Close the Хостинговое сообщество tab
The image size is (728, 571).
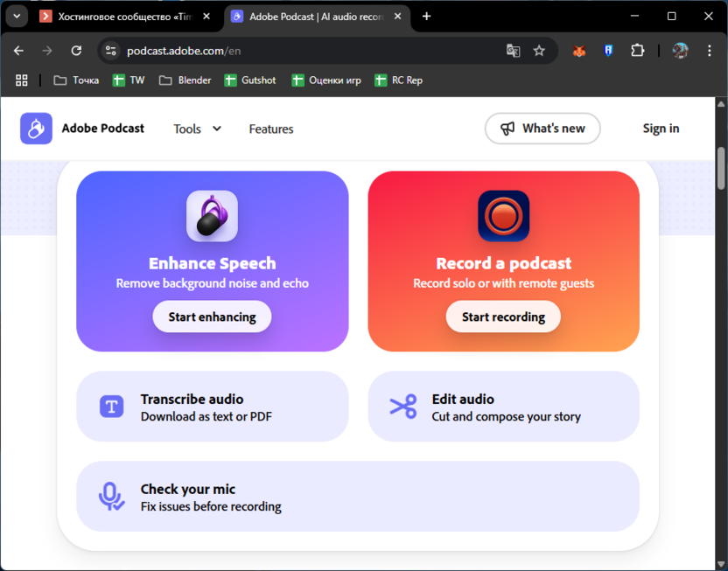(206, 17)
